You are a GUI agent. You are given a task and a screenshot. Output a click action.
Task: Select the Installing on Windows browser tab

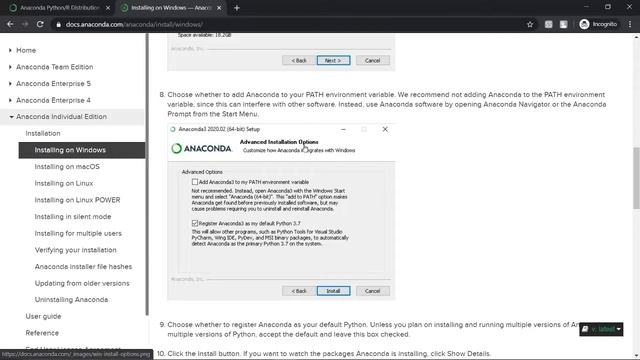click(171, 8)
